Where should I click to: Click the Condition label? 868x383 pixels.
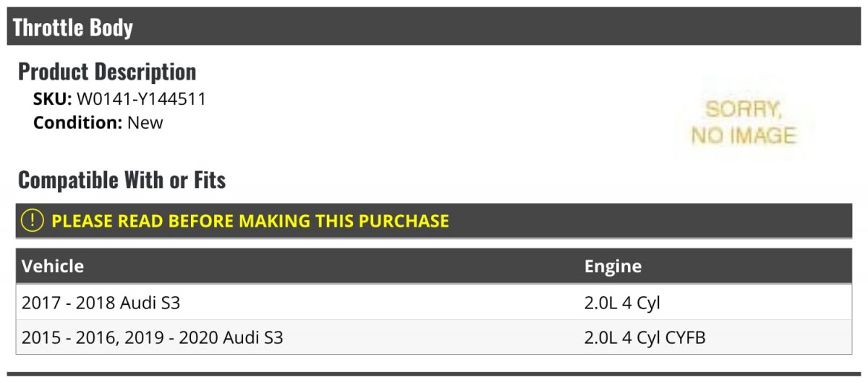tap(78, 123)
